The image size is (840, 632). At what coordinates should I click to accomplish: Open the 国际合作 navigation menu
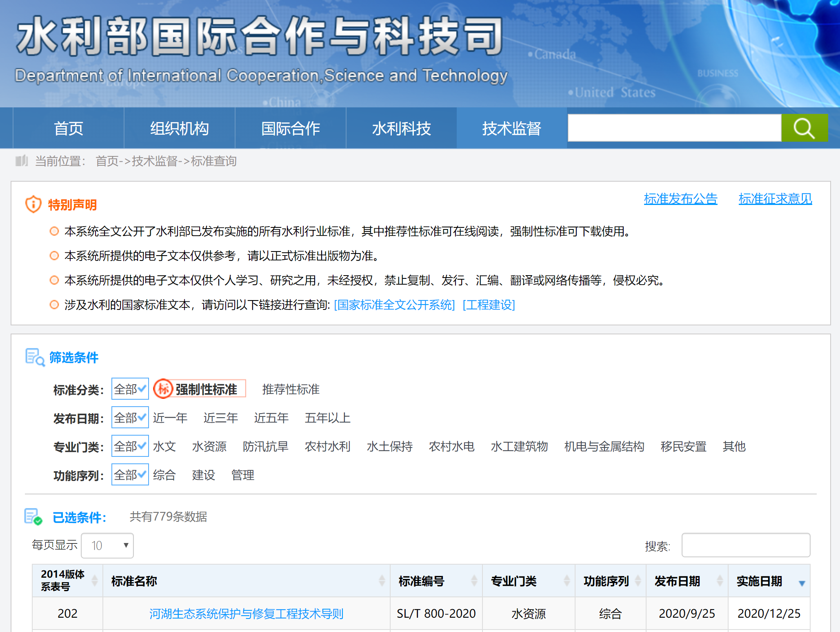pyautogui.click(x=290, y=128)
